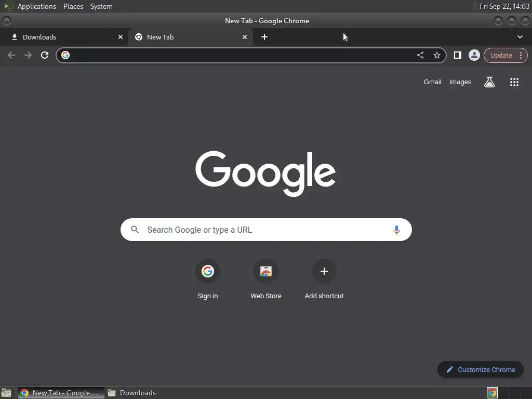Open the Images link

(460, 82)
